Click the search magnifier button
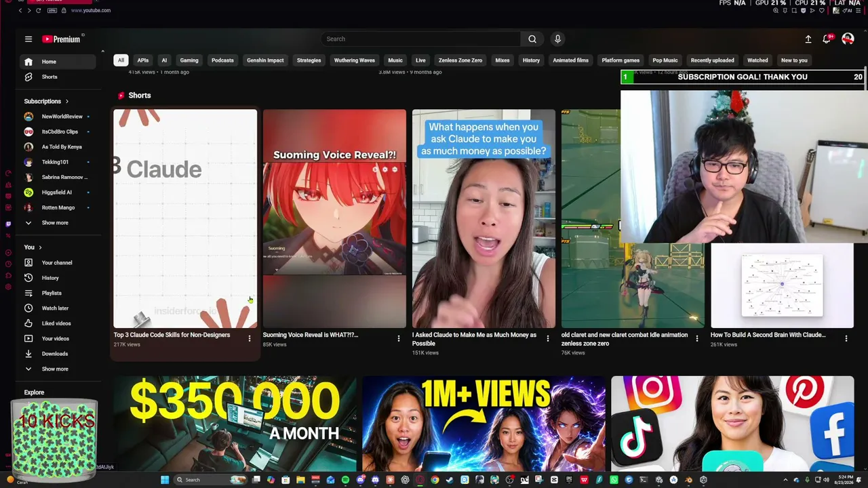 pos(532,39)
